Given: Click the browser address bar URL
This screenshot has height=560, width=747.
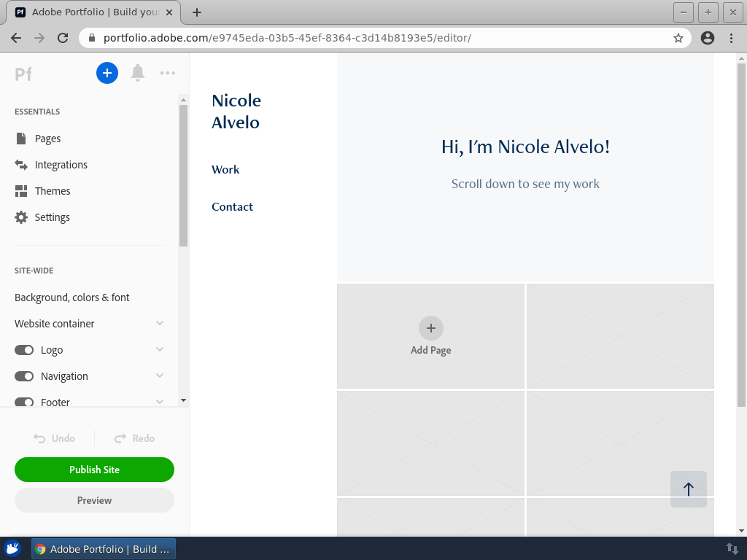Looking at the screenshot, I should (287, 38).
